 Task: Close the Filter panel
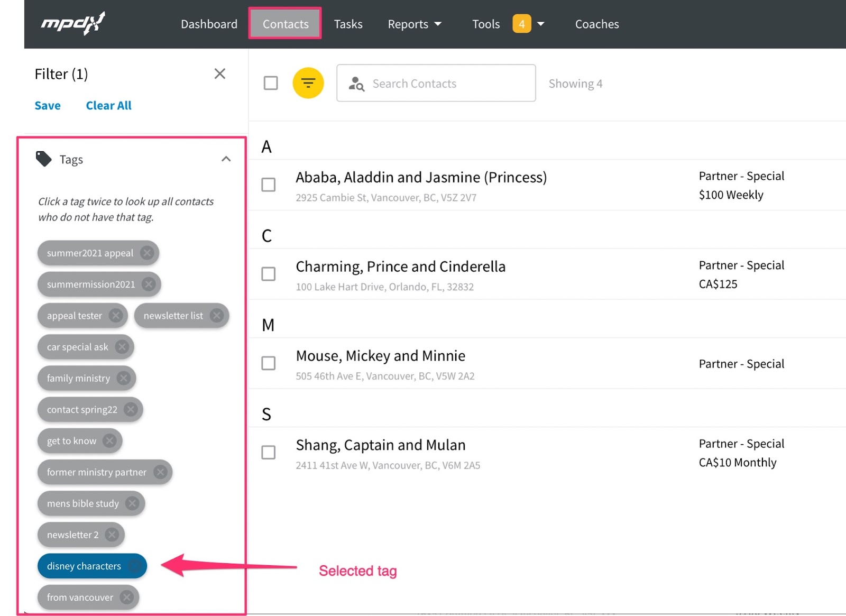(220, 73)
